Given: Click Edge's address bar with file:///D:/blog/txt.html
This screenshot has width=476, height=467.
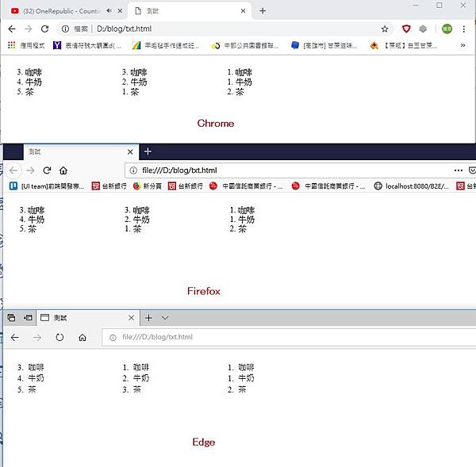Looking at the screenshot, I should point(289,337).
